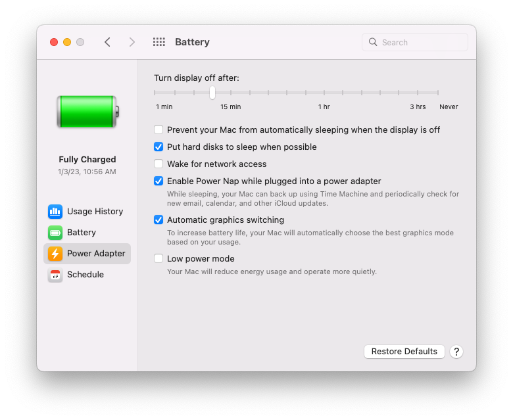
Task: Click the green Battery sidebar icon
Action: pos(55,233)
